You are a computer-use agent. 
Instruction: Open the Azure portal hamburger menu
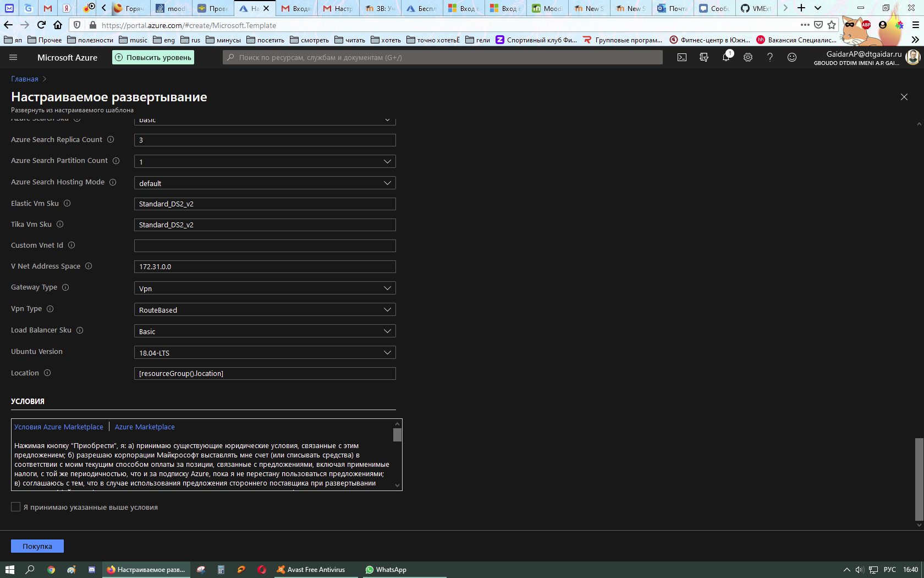tap(13, 57)
